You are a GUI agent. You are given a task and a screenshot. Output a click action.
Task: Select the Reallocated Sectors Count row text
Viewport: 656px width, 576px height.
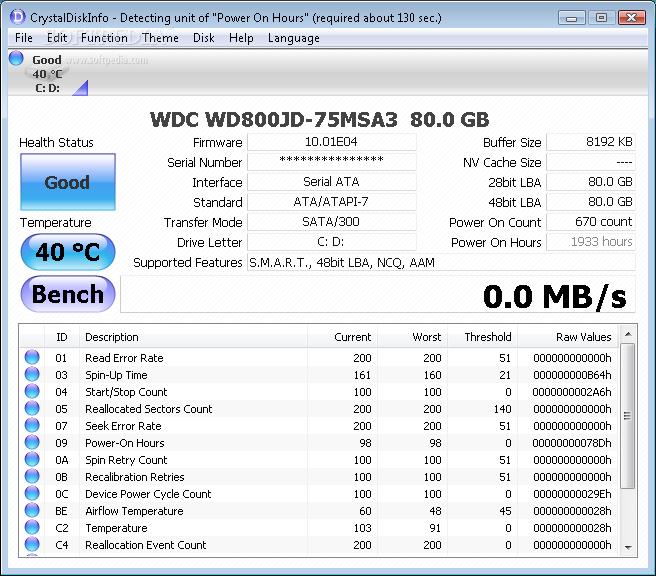coord(149,409)
